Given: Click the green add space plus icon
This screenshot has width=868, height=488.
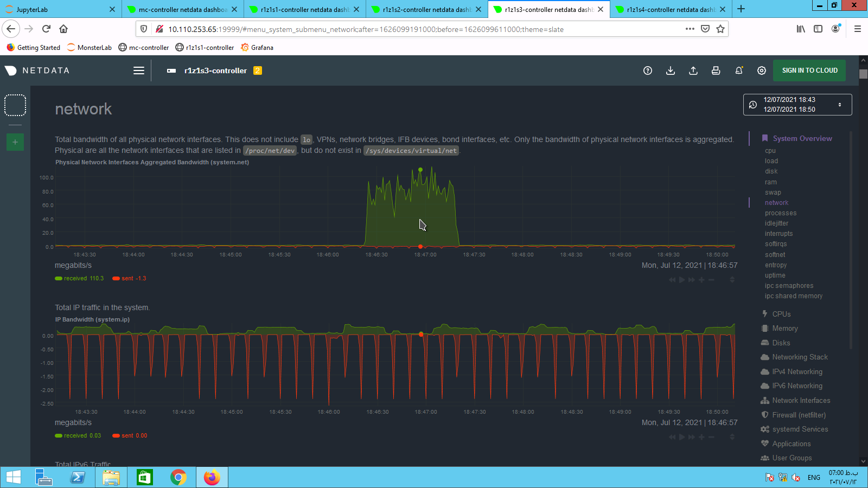Looking at the screenshot, I should [15, 142].
